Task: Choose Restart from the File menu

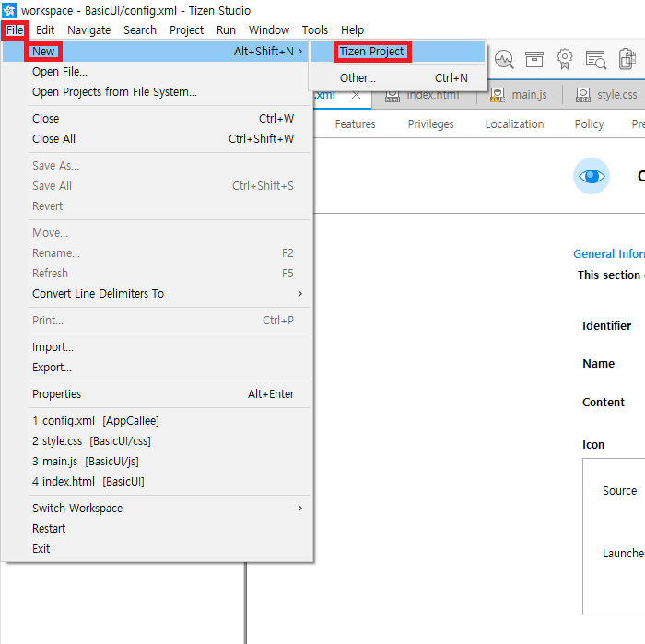Action: [x=157, y=529]
